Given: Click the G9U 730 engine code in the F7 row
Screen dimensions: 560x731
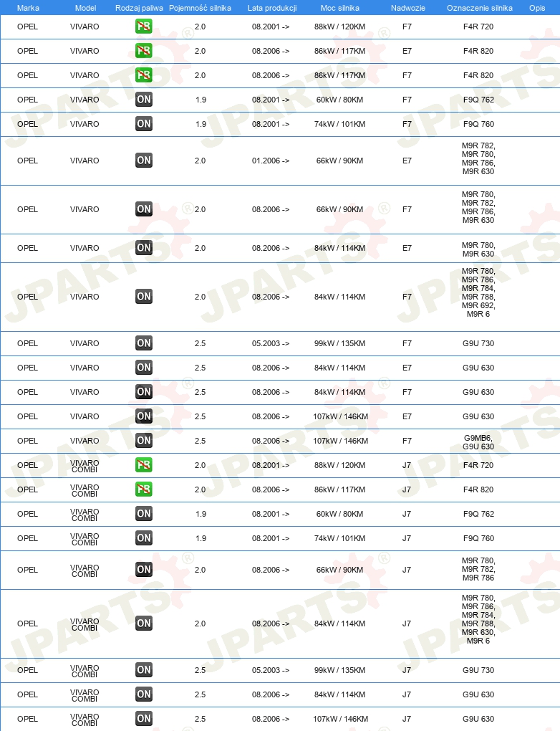Looking at the screenshot, I should pyautogui.click(x=478, y=343).
